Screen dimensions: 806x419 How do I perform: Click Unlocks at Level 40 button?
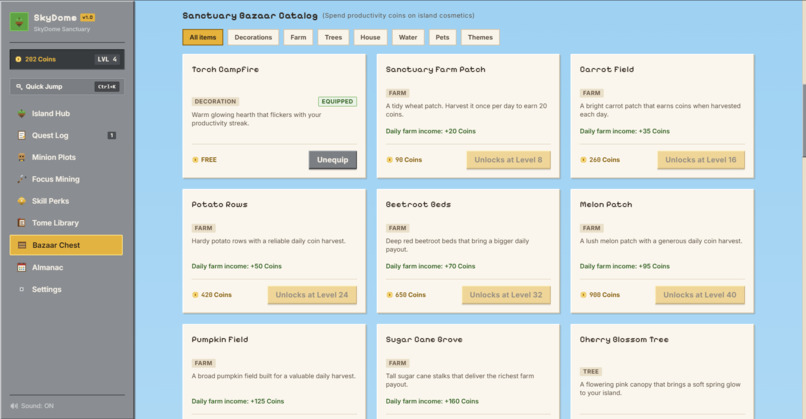pos(700,295)
